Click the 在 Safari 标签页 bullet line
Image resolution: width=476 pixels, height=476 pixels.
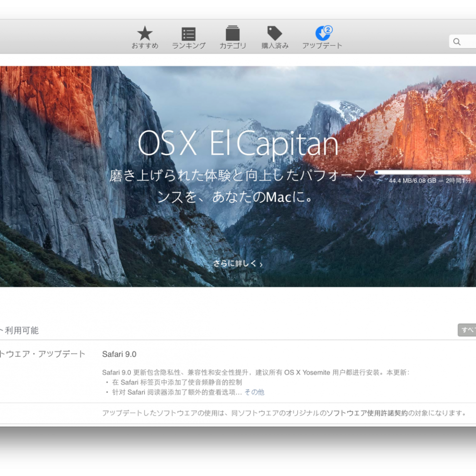(177, 382)
